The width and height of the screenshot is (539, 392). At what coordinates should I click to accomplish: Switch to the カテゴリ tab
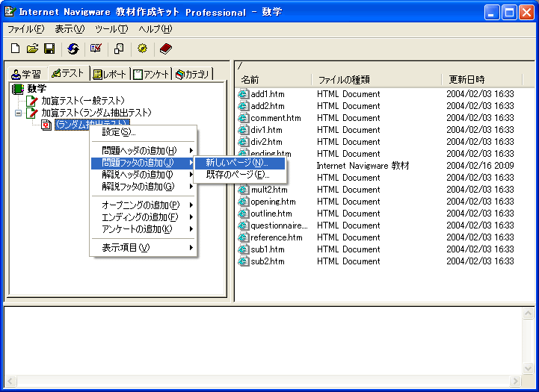click(192, 74)
